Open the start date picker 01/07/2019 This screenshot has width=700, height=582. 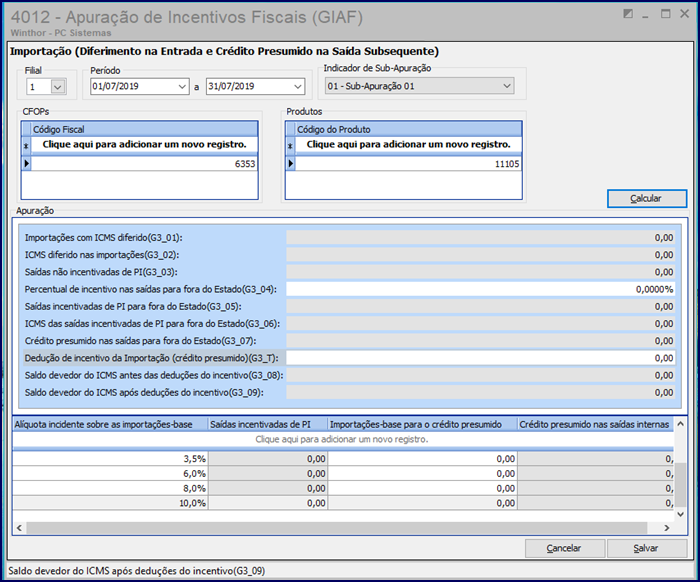(182, 87)
